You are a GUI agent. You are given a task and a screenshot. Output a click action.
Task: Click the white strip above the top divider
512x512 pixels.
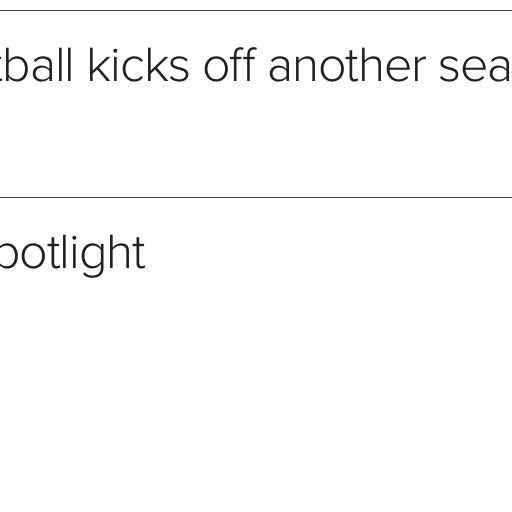[x=256, y=5]
